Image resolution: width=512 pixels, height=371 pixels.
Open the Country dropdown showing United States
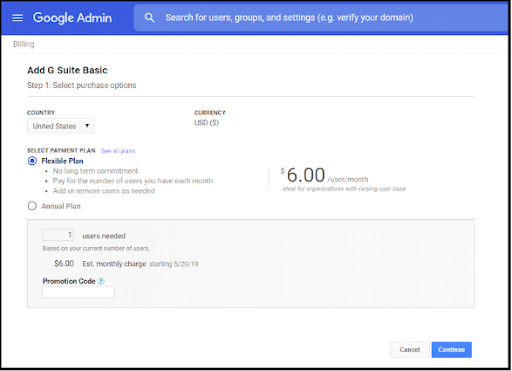coord(60,126)
